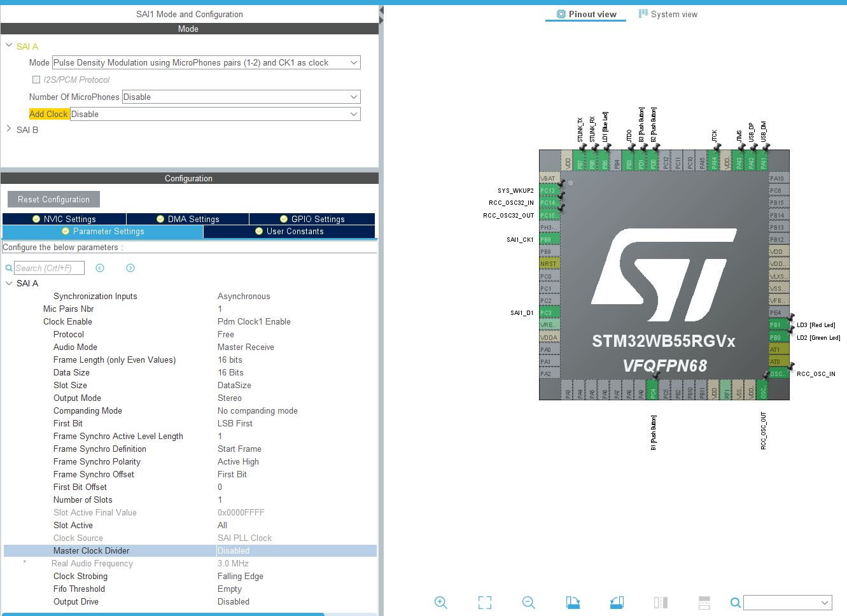Screen dimensions: 847x616
Task: Select the PC3 SAI1_D1 pin
Action: [549, 312]
